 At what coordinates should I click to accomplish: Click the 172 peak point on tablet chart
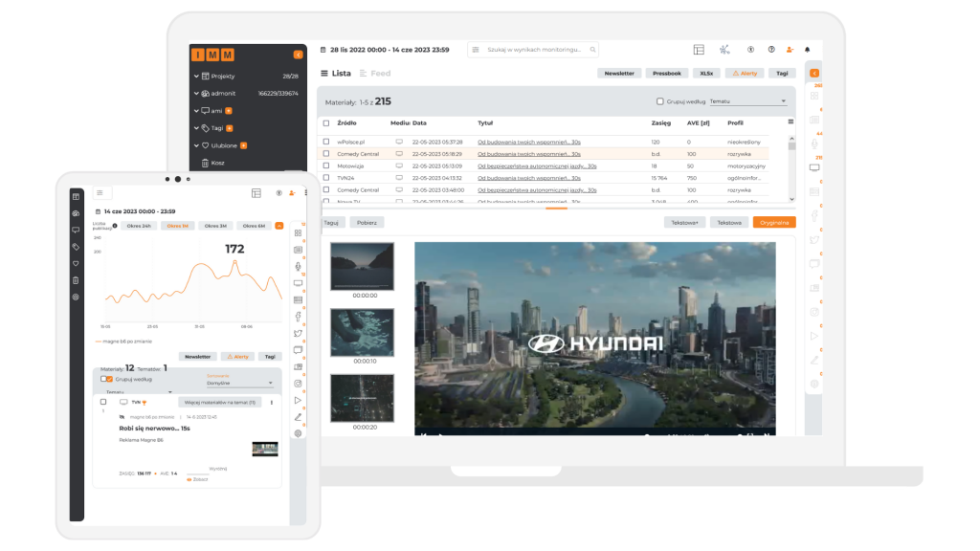click(x=235, y=262)
